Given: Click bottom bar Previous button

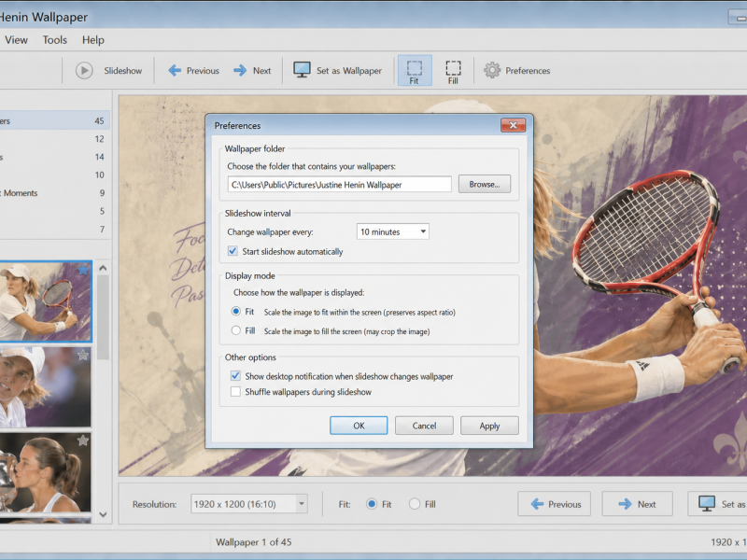Looking at the screenshot, I should (555, 504).
